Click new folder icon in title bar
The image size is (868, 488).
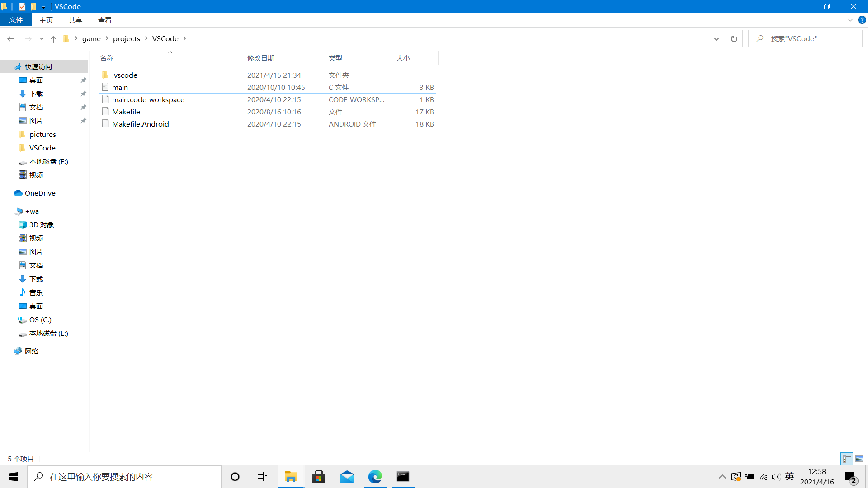[33, 6]
